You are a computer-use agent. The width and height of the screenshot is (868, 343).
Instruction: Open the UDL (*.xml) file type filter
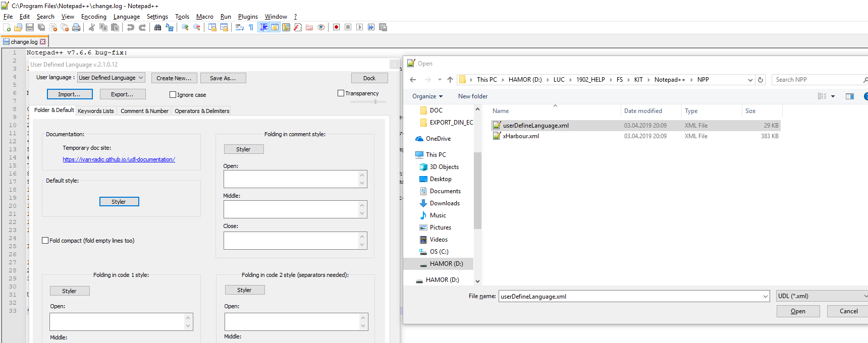click(x=823, y=296)
